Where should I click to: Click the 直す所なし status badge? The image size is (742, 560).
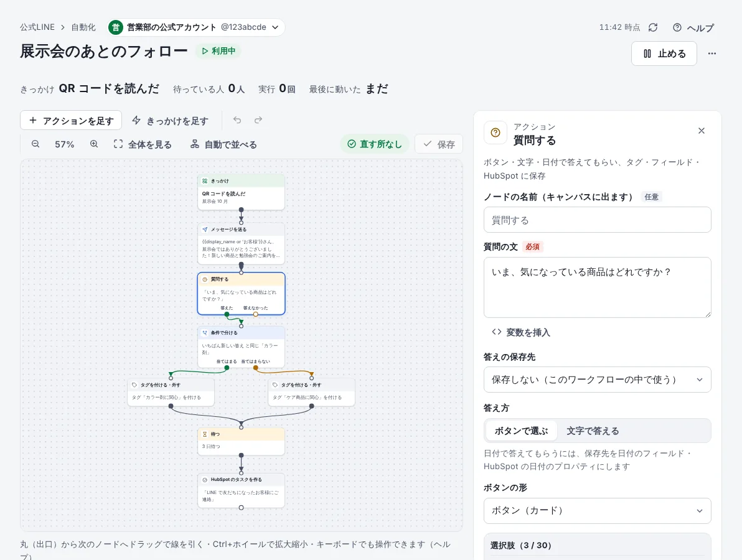click(375, 144)
